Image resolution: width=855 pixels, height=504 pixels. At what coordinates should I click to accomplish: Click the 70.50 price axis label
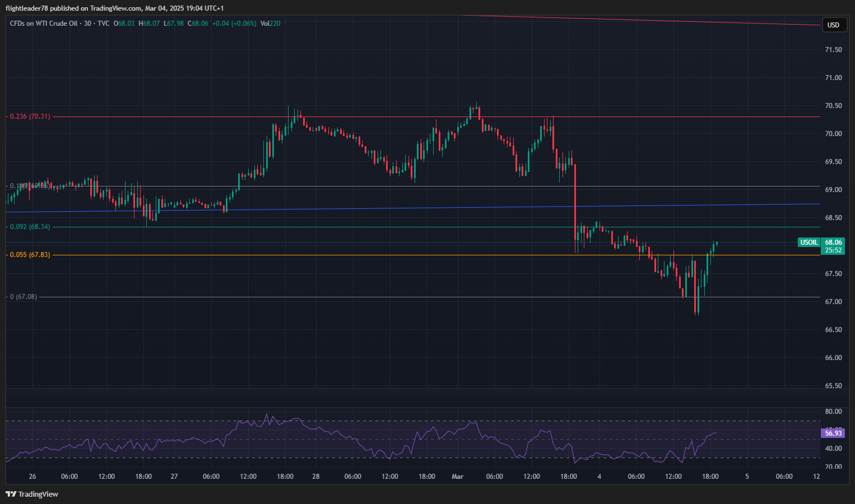click(x=833, y=106)
